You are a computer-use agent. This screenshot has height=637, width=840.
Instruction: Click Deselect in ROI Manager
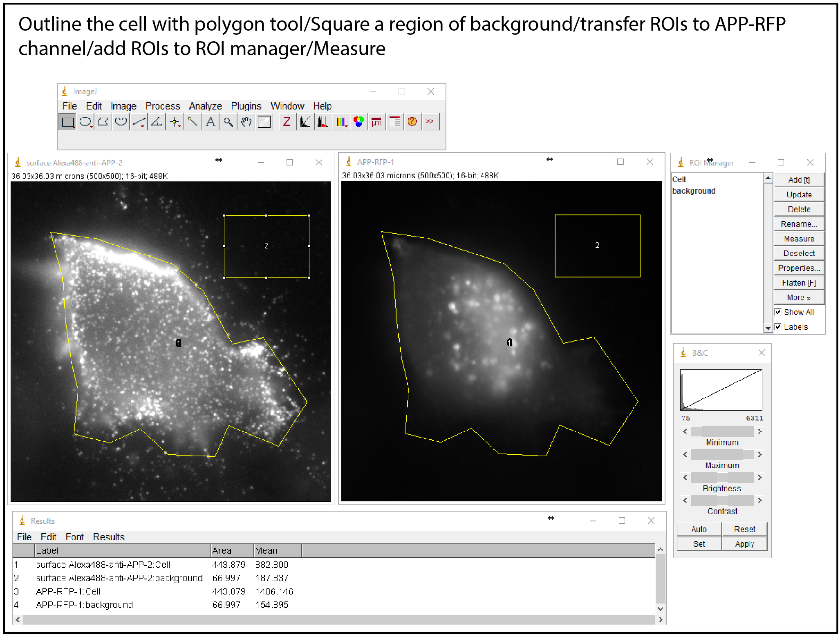point(799,254)
